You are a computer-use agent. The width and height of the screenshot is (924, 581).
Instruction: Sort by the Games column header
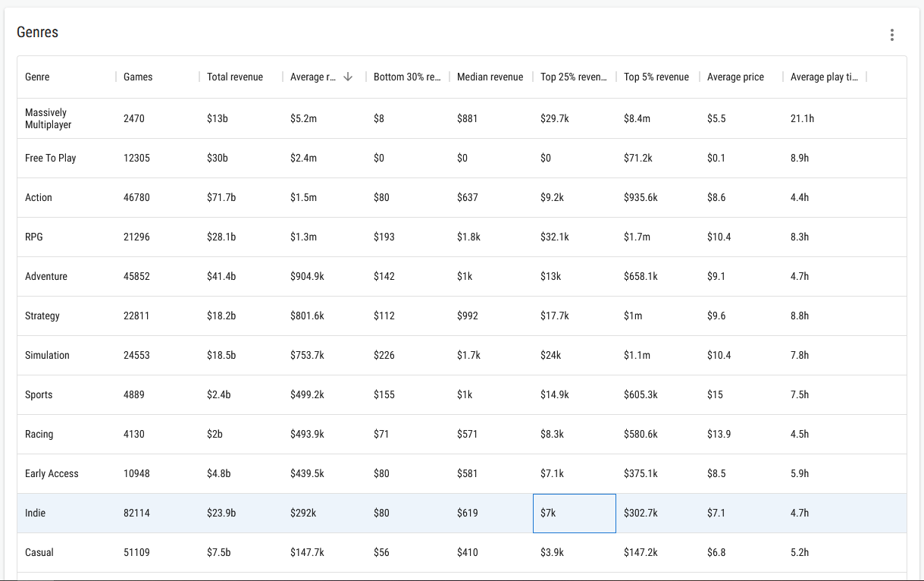point(138,77)
